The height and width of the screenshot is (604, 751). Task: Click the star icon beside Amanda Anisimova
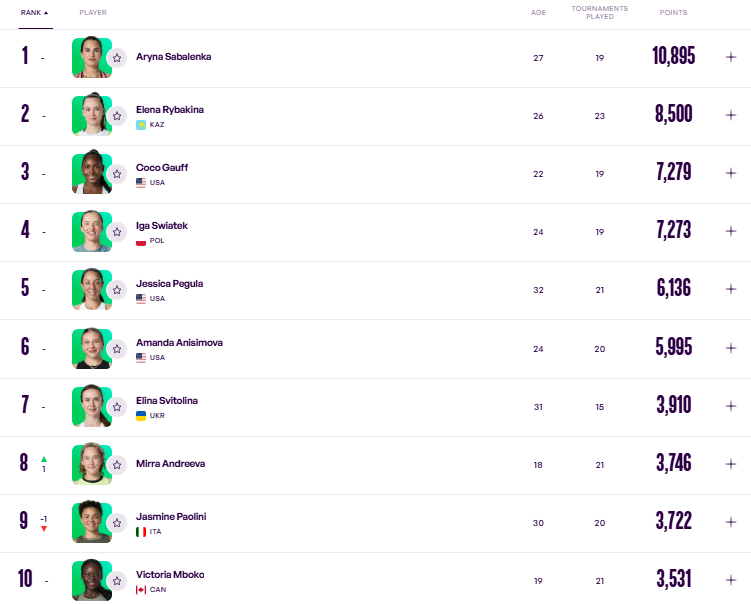117,349
